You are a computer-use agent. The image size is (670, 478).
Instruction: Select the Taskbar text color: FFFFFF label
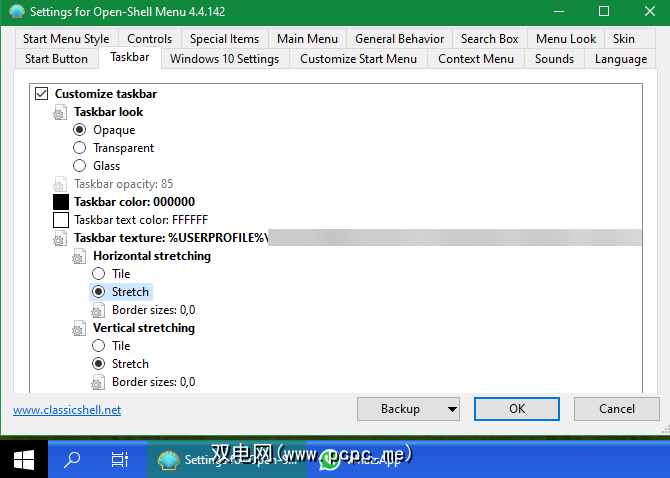141,220
